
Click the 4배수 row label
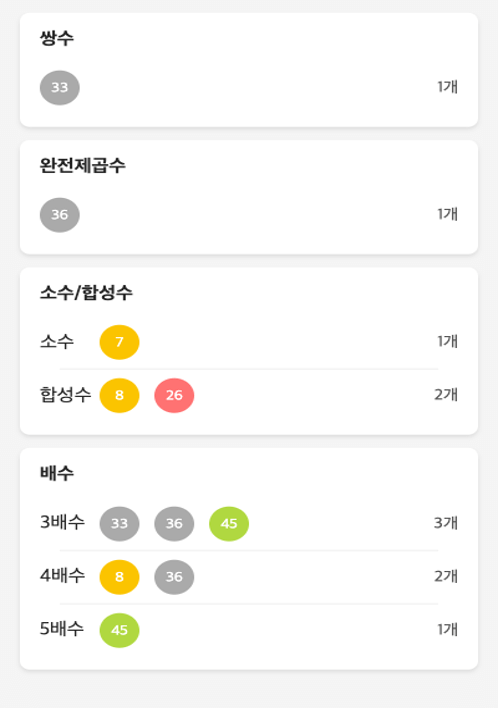click(62, 576)
